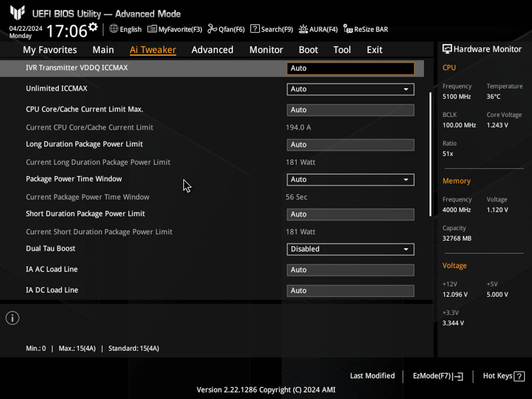Switch to EzMode(F7)

click(438, 376)
